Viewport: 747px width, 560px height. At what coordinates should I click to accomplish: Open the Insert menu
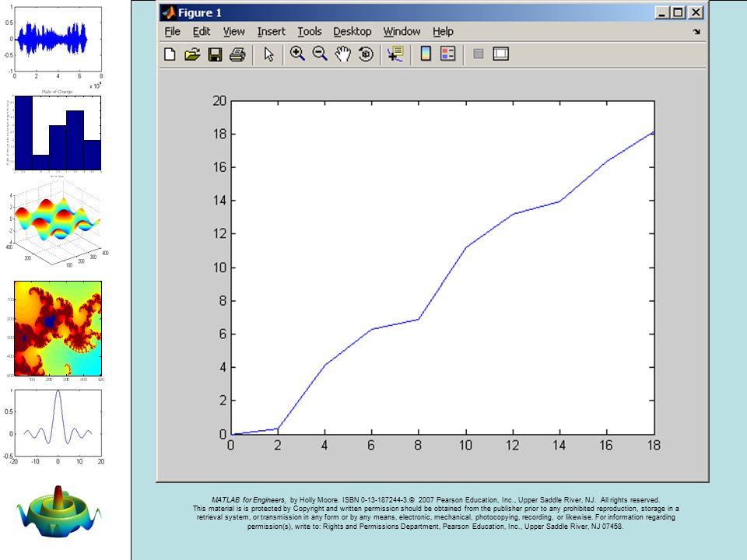(272, 31)
